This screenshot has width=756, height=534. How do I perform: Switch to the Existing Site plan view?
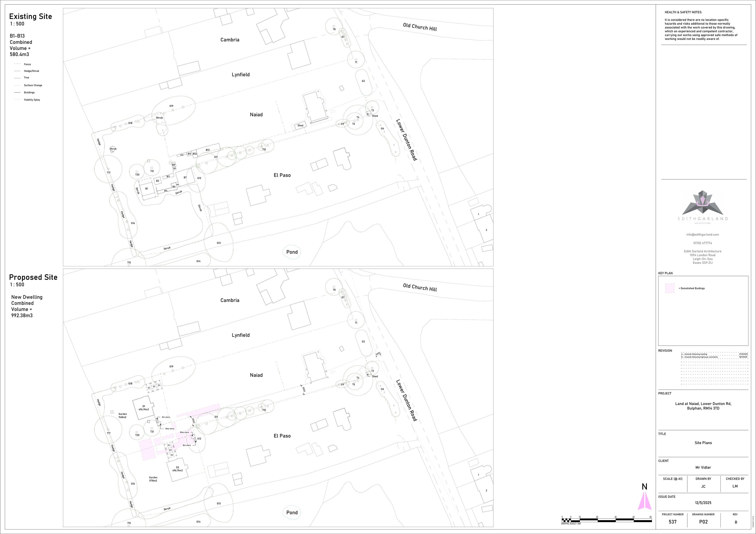[x=31, y=16]
